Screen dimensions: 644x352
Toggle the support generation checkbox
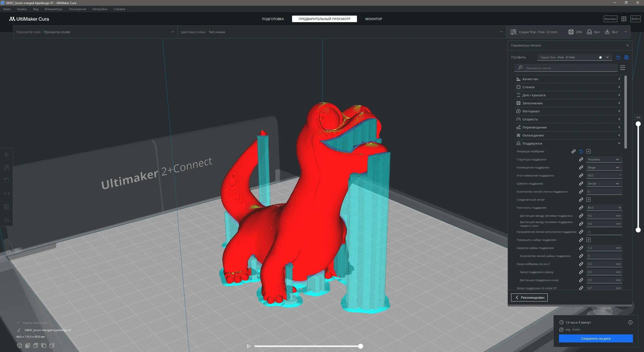[x=588, y=151]
